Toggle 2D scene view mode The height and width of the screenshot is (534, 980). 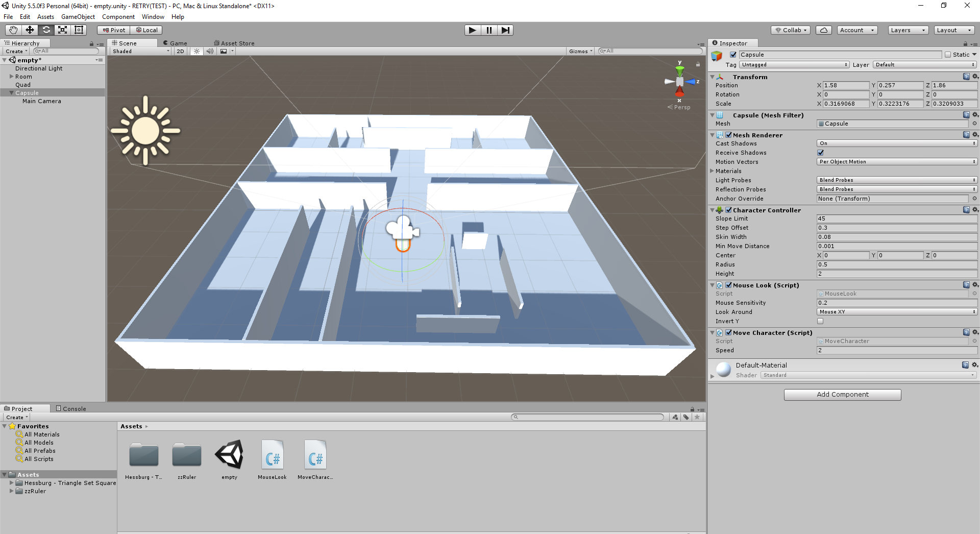point(180,51)
